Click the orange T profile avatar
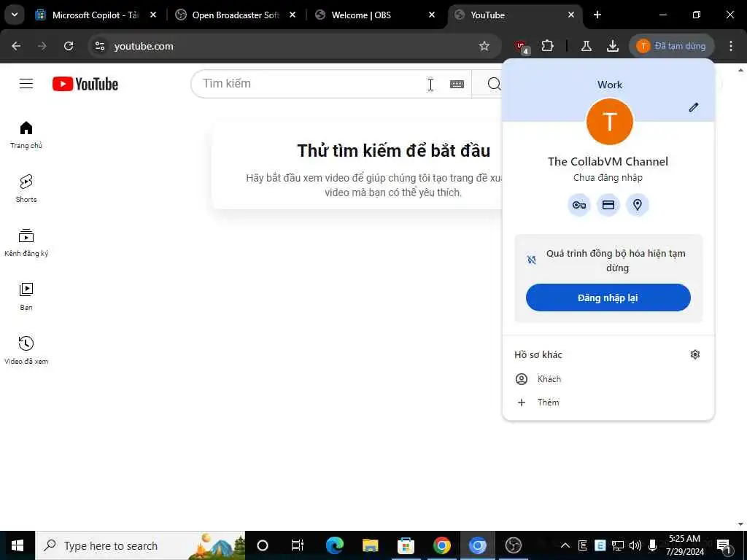747x560 pixels. coord(610,122)
